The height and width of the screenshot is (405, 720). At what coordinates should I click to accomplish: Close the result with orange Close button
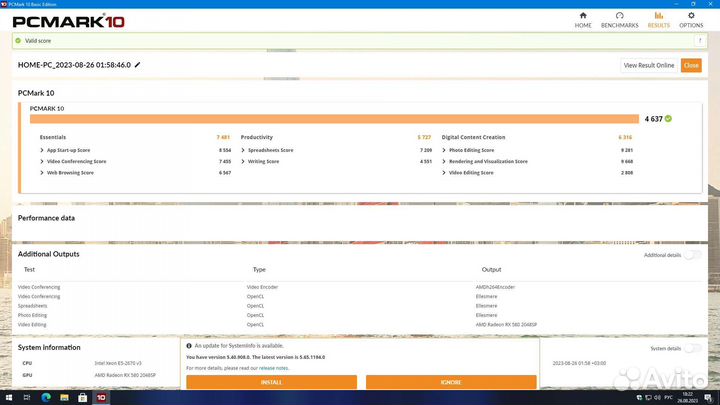(691, 65)
